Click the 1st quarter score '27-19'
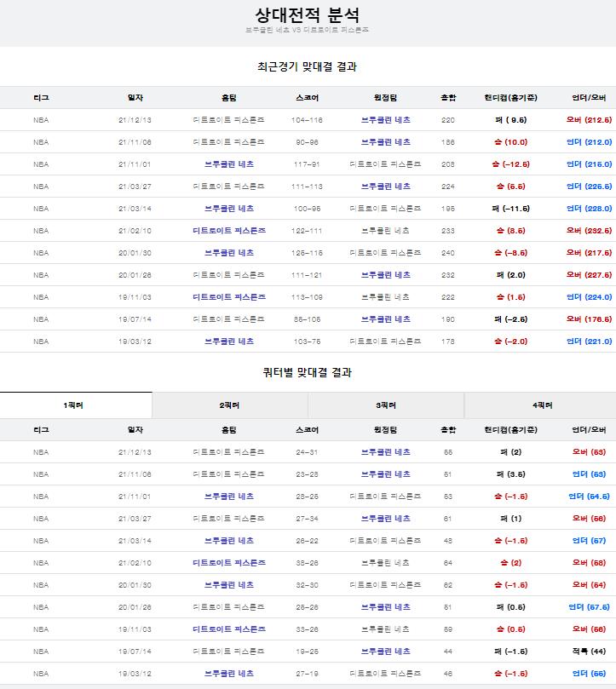The width and height of the screenshot is (616, 689). (307, 674)
